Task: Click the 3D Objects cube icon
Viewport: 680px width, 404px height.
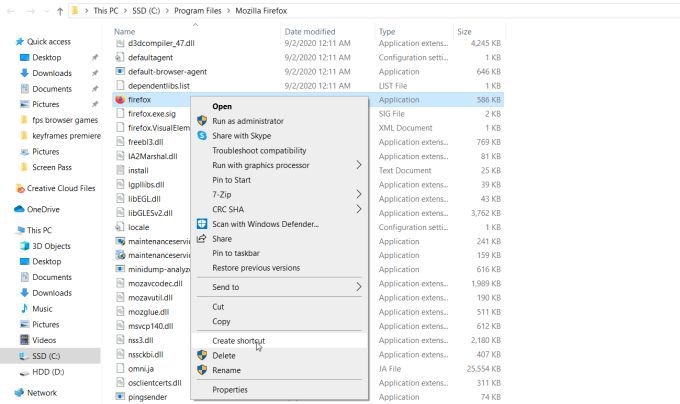Action: tap(25, 246)
